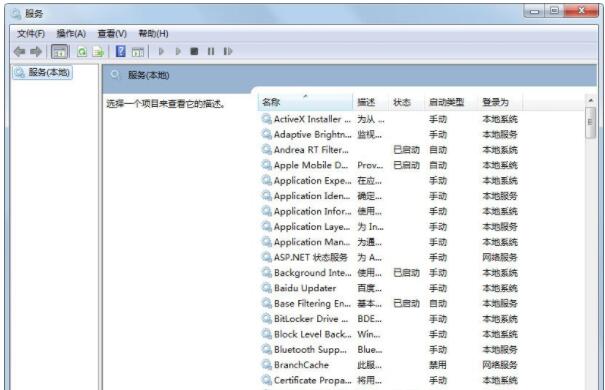Screen dimensions: 605x390
Task: Select 服务(本地) in the left tree
Action: tap(42, 73)
